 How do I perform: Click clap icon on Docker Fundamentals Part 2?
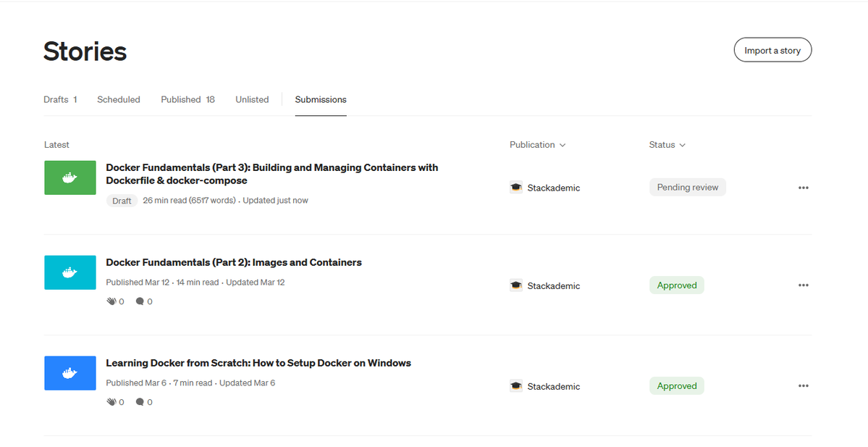pyautogui.click(x=111, y=301)
